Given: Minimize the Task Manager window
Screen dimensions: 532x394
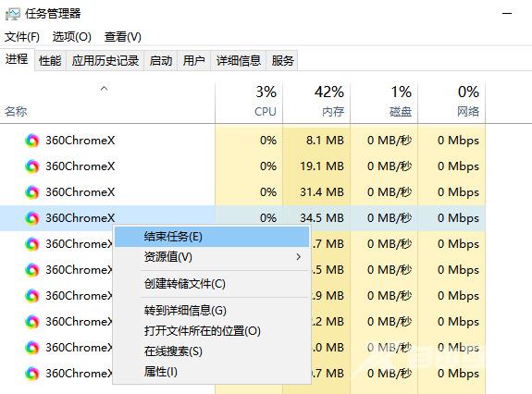Looking at the screenshot, I should 507,14.
